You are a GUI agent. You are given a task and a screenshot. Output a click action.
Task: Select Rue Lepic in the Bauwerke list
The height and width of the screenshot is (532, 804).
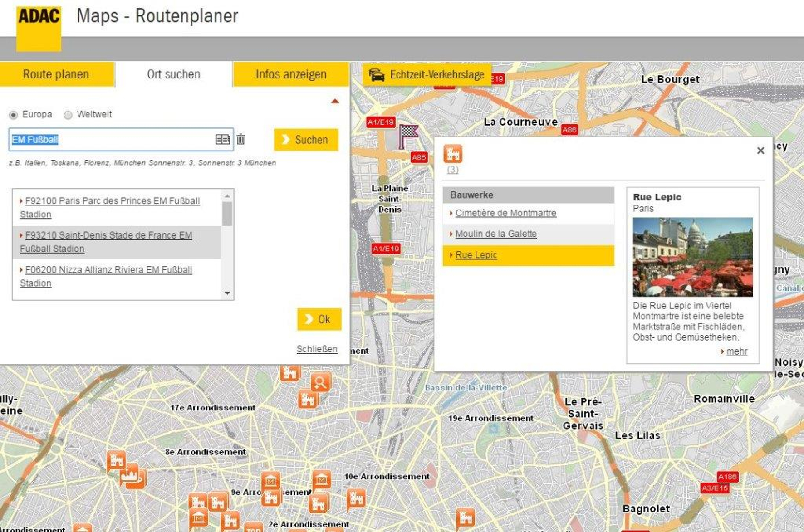pyautogui.click(x=528, y=255)
